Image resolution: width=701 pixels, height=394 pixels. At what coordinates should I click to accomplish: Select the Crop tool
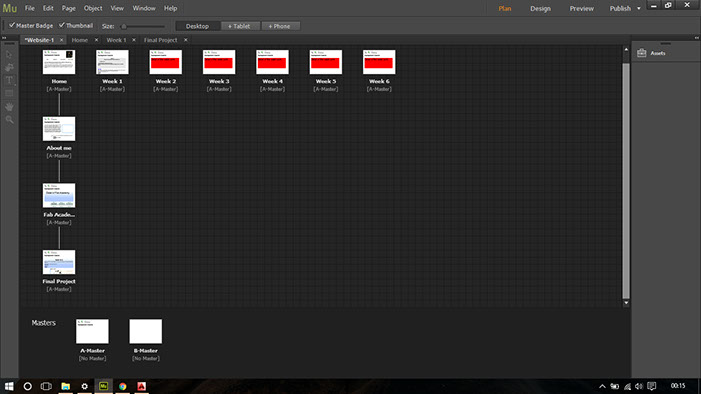9,68
